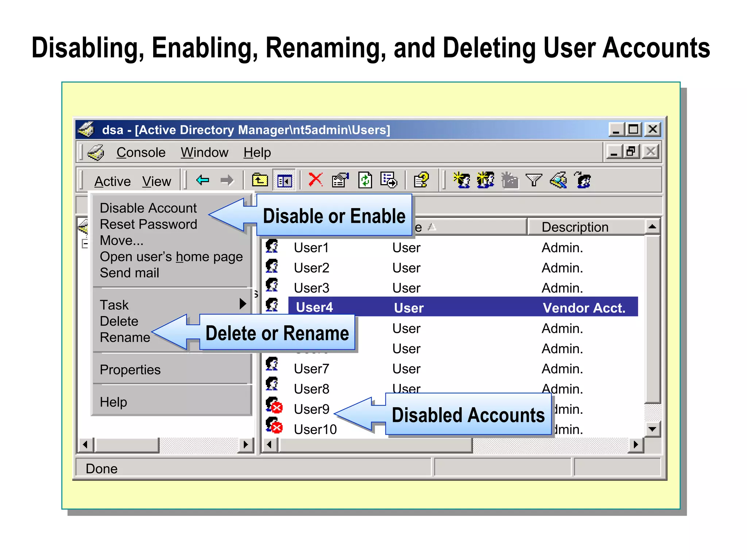
Task: Click the Export List toolbar icon
Action: [389, 180]
